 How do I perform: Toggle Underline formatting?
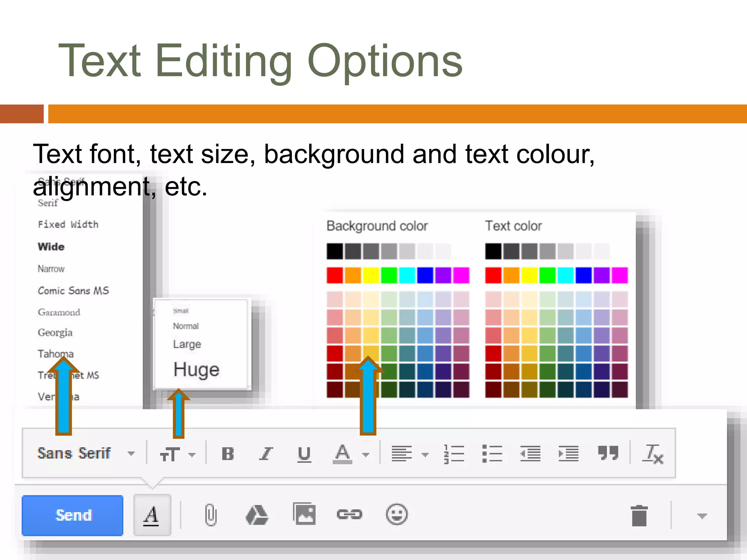pos(304,454)
